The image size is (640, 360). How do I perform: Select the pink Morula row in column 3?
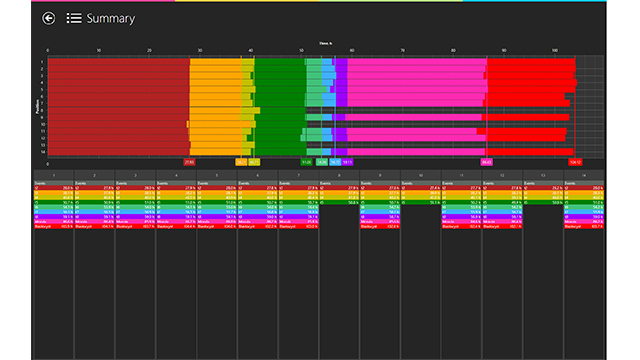click(x=135, y=222)
